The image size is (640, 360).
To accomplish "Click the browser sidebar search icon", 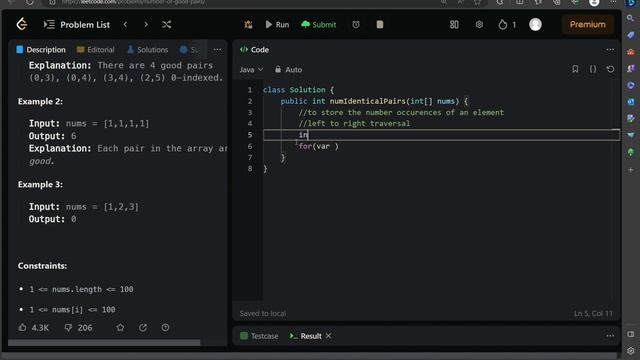I will (x=631, y=18).
